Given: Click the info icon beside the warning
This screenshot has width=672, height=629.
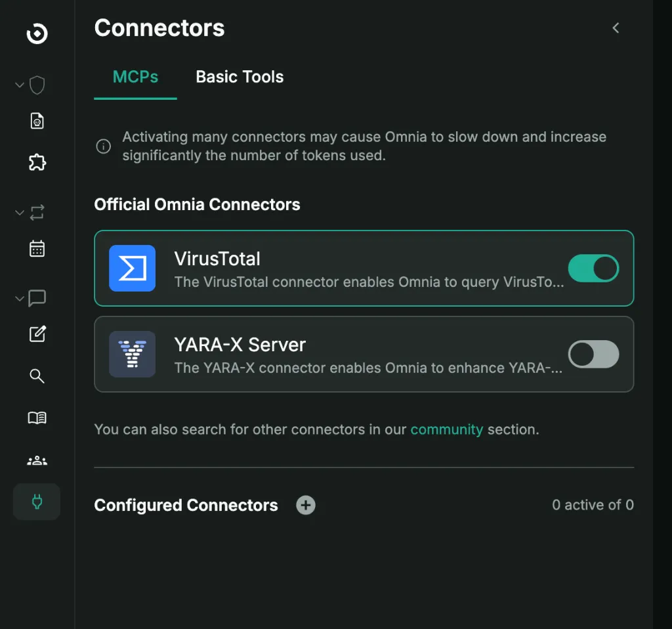Looking at the screenshot, I should pos(103,146).
